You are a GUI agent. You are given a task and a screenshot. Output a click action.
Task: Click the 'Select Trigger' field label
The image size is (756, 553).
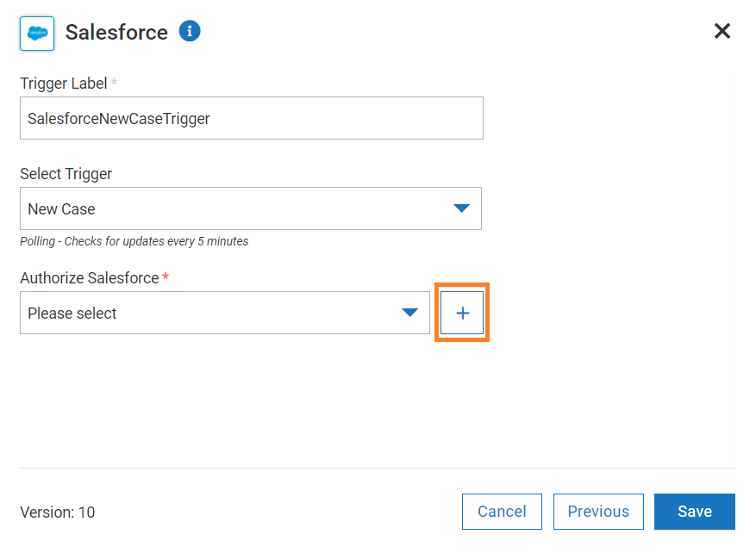(x=66, y=174)
